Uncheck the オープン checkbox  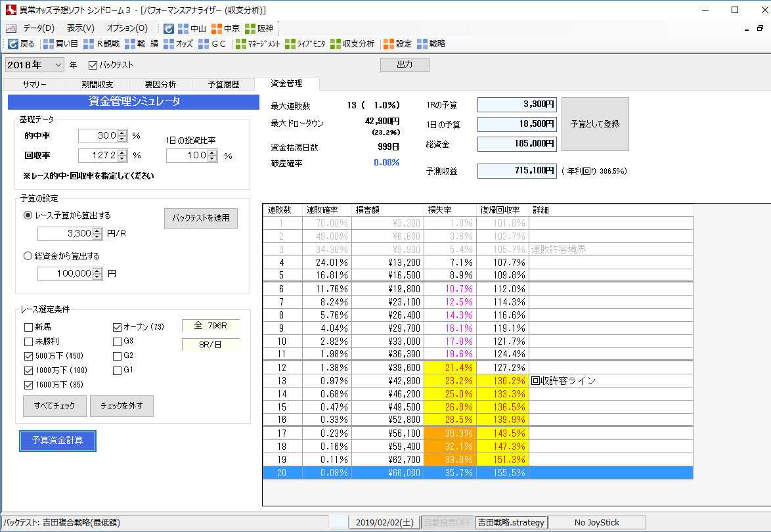(117, 327)
